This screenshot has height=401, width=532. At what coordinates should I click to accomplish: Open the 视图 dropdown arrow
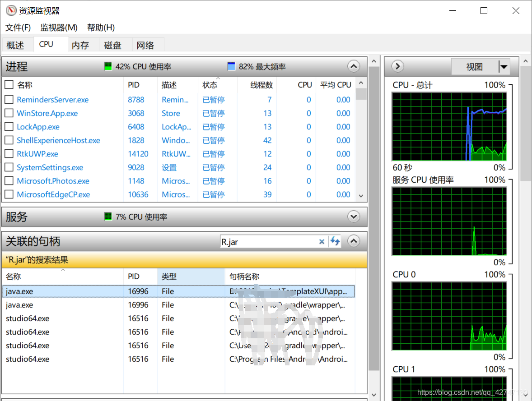click(504, 67)
